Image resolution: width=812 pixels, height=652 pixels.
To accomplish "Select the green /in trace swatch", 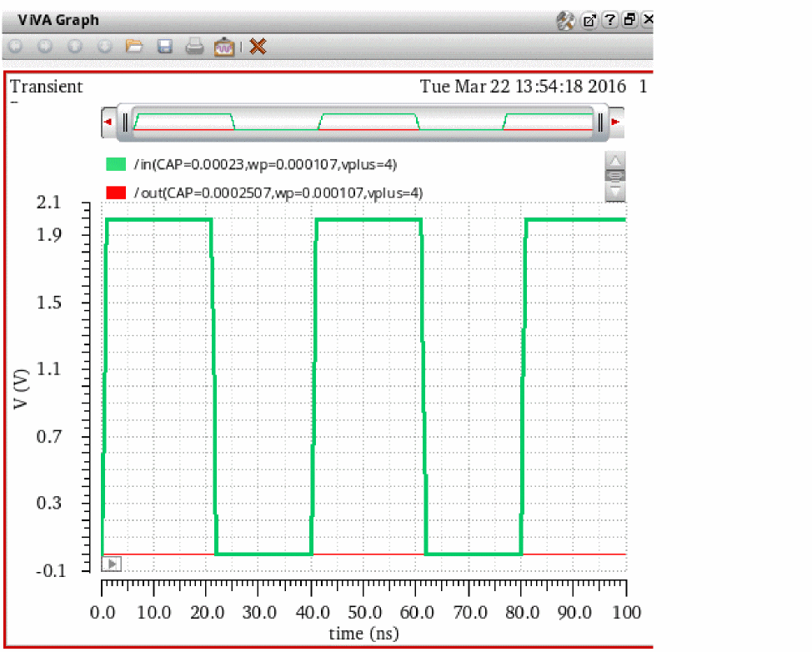I will coord(116,164).
